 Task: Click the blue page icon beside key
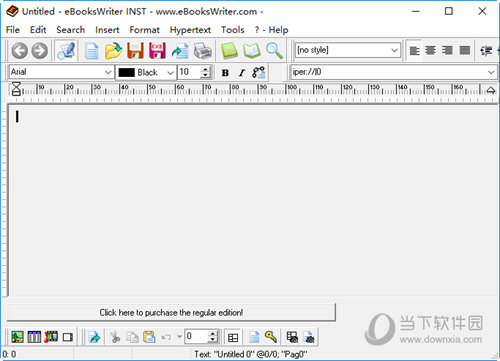point(254,337)
